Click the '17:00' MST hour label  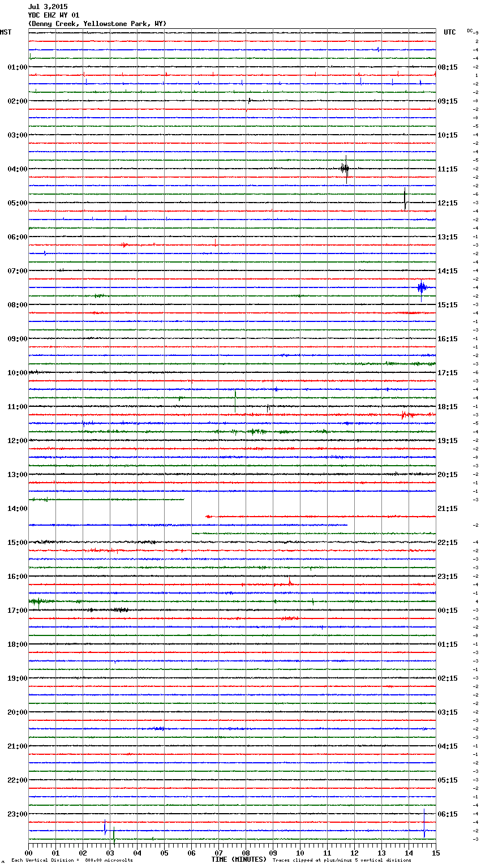point(18,611)
